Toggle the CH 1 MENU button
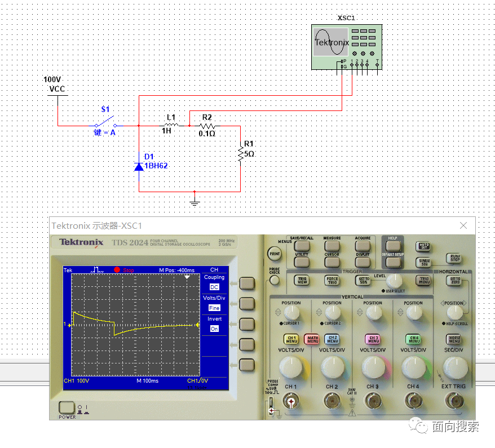This screenshot has width=495, height=448. click(291, 339)
